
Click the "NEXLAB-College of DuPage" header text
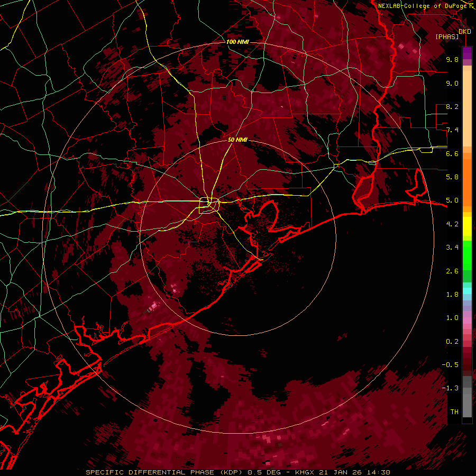423,6
